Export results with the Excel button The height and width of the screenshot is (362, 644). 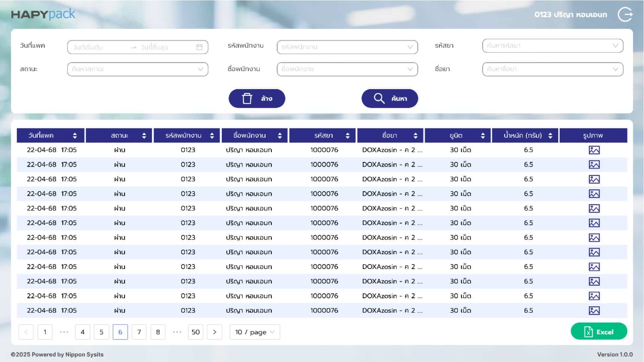(599, 331)
